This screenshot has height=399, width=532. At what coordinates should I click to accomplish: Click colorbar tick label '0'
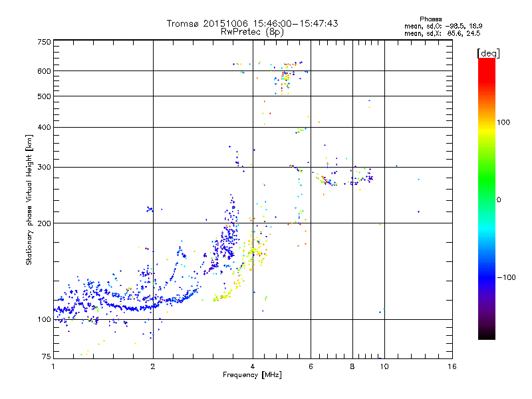tap(499, 199)
